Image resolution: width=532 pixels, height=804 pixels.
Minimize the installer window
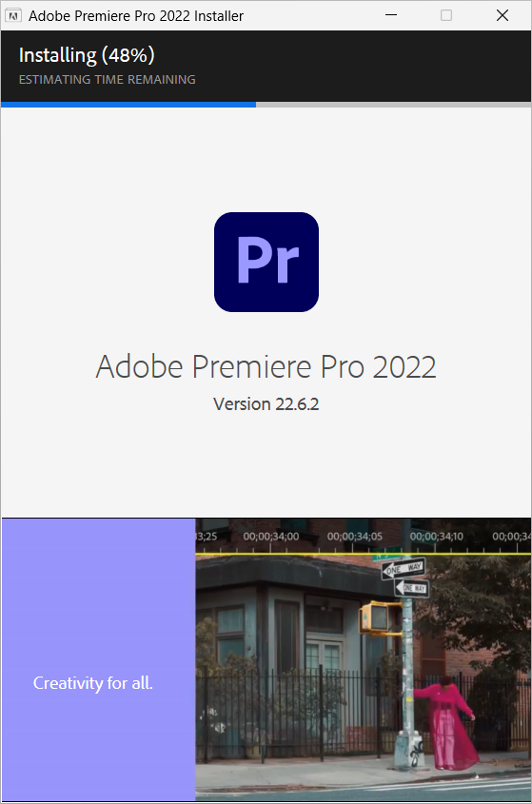(391, 15)
